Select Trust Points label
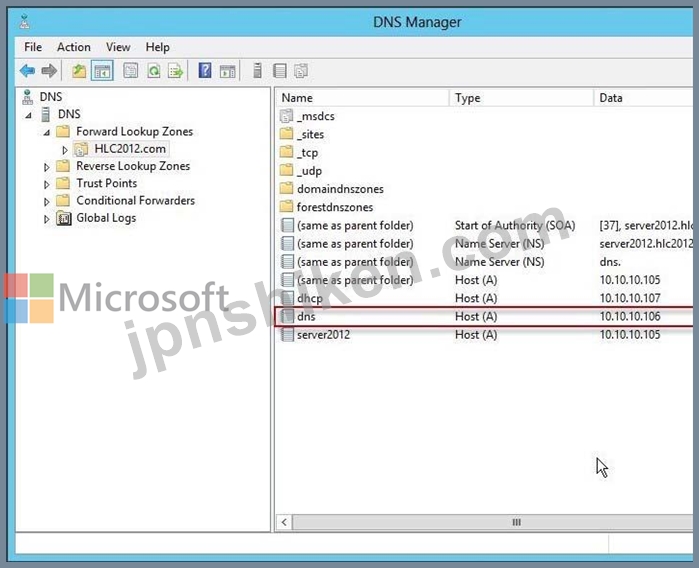 (x=107, y=183)
